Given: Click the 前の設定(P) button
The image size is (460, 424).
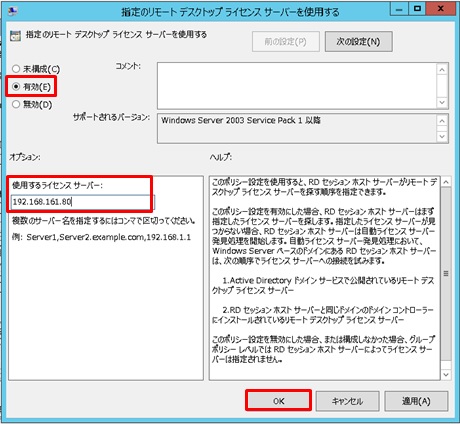Looking at the screenshot, I should [286, 42].
